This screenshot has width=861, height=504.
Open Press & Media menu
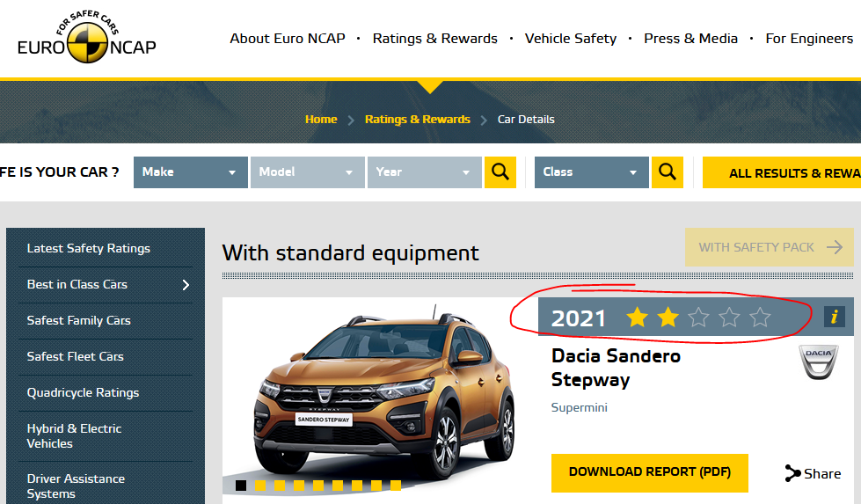pyautogui.click(x=690, y=39)
